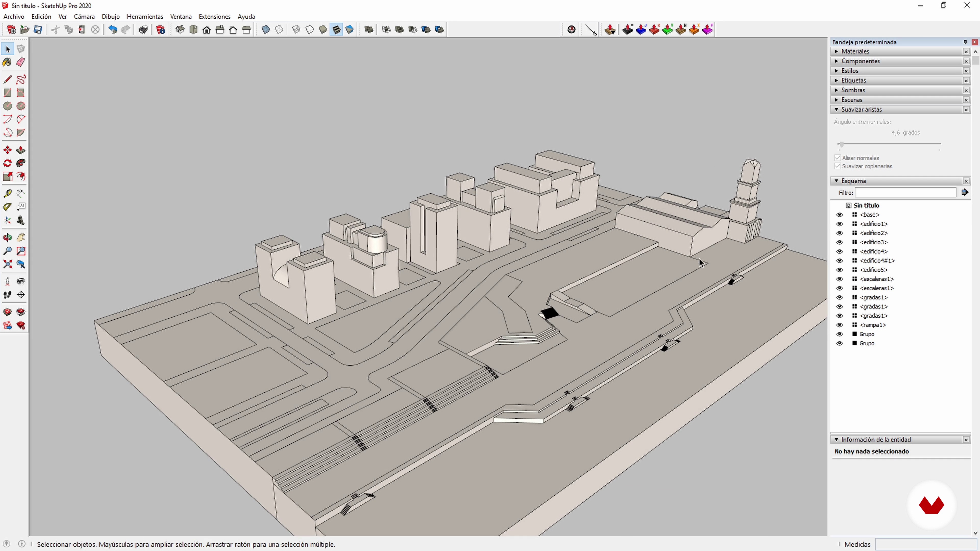980x551 pixels.
Task: Hide the <edificio4#1> component
Action: [x=840, y=261]
